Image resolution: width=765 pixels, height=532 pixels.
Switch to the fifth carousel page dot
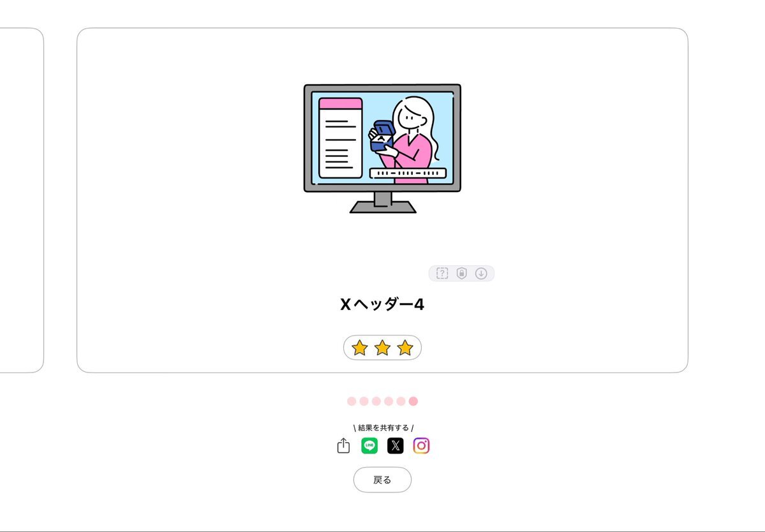pos(401,401)
